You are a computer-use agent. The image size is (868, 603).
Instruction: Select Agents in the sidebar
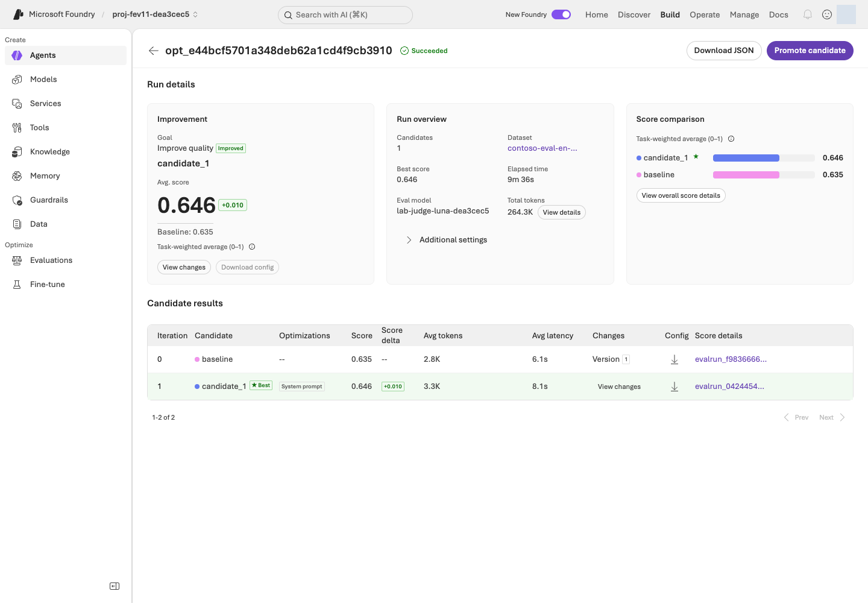(66, 55)
